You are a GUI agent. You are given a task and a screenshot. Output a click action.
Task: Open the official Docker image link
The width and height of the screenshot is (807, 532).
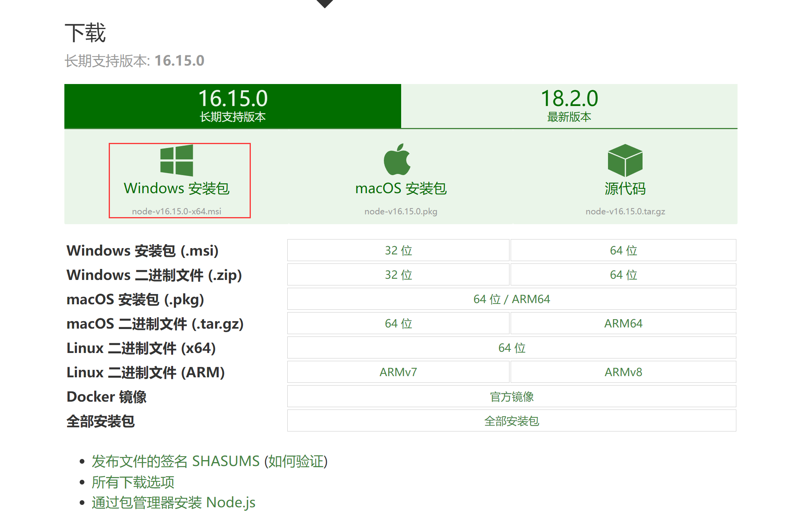(x=511, y=397)
